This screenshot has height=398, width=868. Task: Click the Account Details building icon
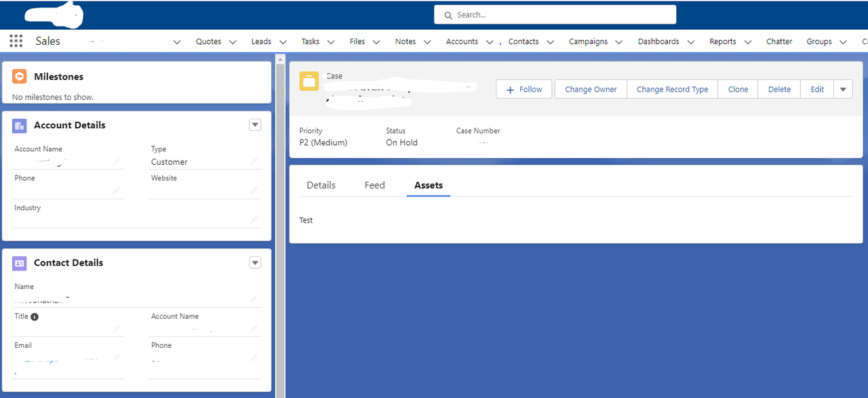click(x=19, y=125)
